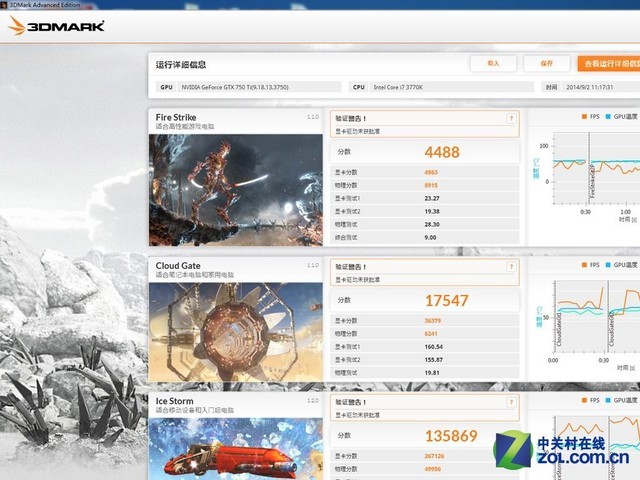Viewport: 640px width, 480px height.
Task: Click the Fire Strike score 4488
Action: click(442, 152)
